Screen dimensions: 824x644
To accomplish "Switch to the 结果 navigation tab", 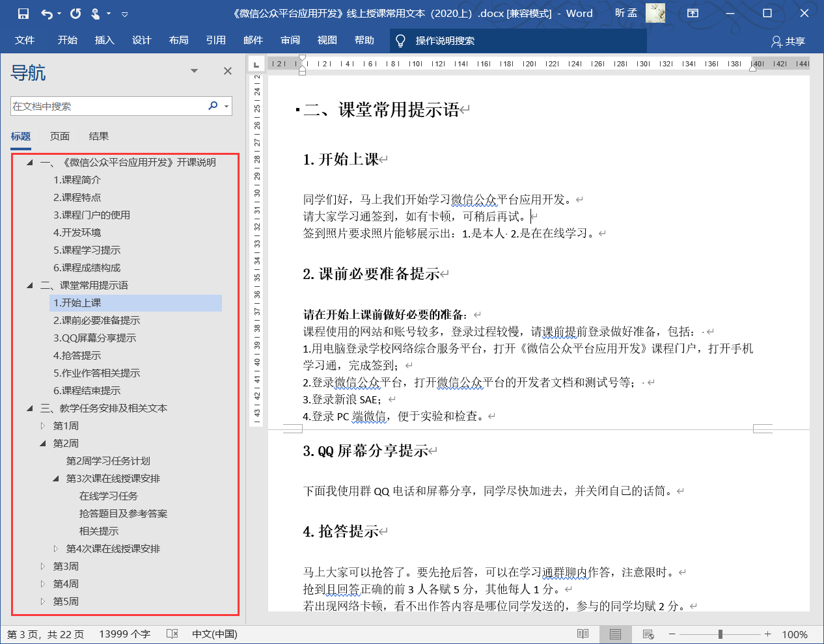I will click(99, 137).
